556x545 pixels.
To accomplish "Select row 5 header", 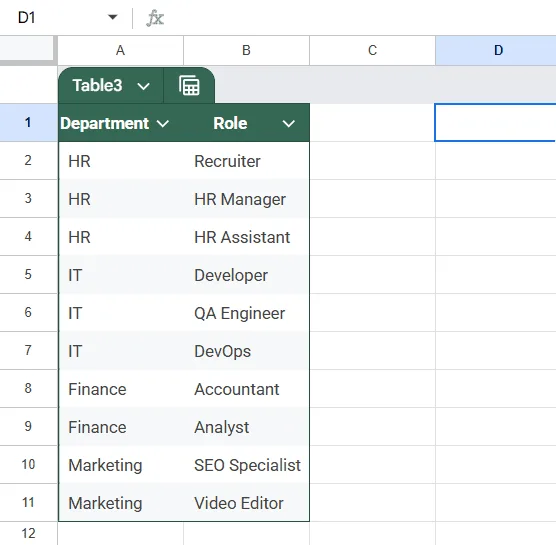I will 28,274.
